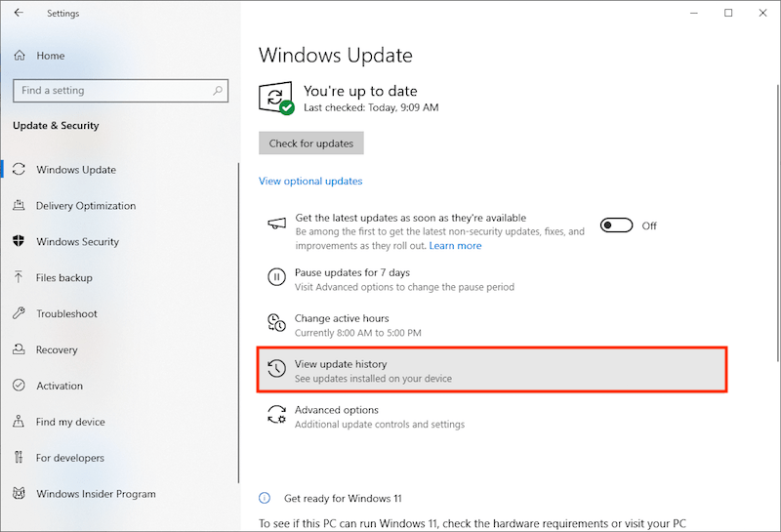
Task: Click the Activation checkmark icon
Action: point(19,385)
